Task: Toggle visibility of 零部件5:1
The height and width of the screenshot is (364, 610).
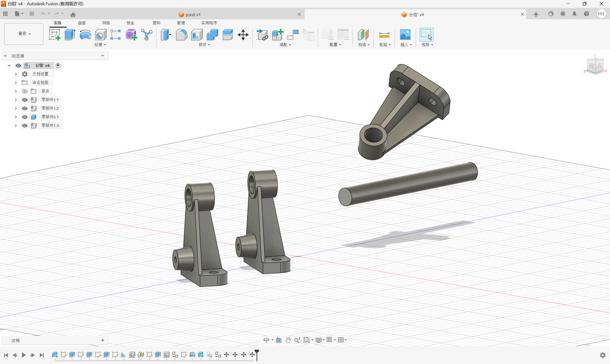Action: coord(25,117)
